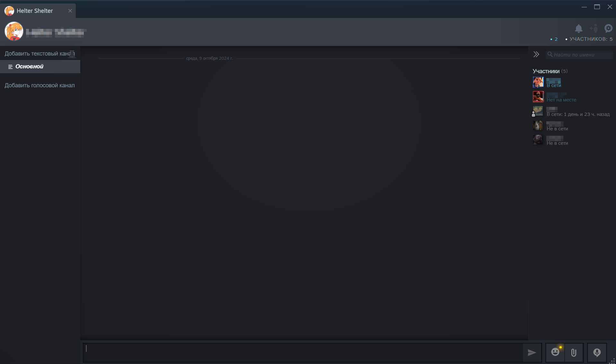The height and width of the screenshot is (364, 616).
Task: Open invite-to-chat icon beside the bell
Action: pos(594,29)
